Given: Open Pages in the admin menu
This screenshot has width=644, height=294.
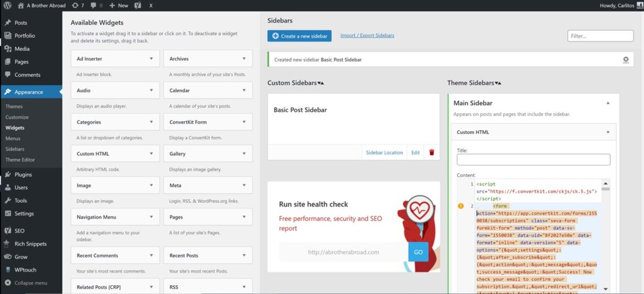Looking at the screenshot, I should tap(21, 62).
